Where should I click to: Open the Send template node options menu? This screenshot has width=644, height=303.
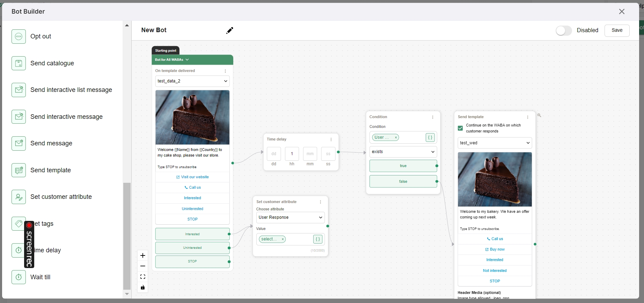point(527,117)
